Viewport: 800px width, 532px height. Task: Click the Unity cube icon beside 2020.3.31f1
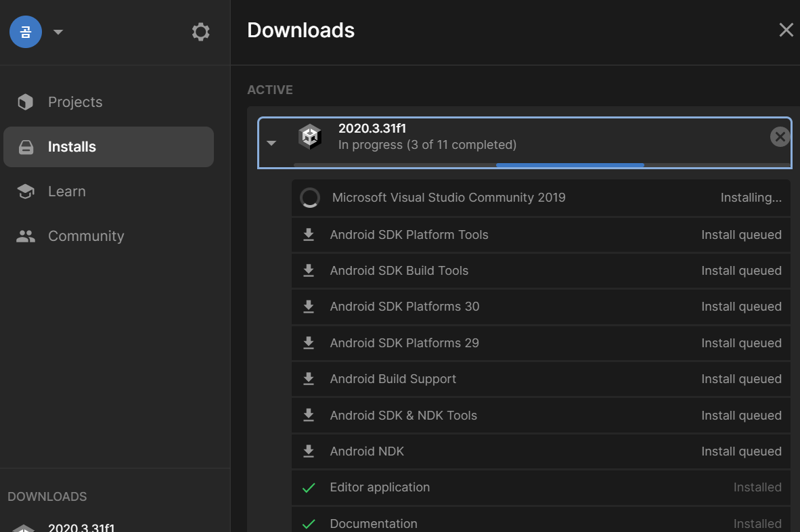310,136
